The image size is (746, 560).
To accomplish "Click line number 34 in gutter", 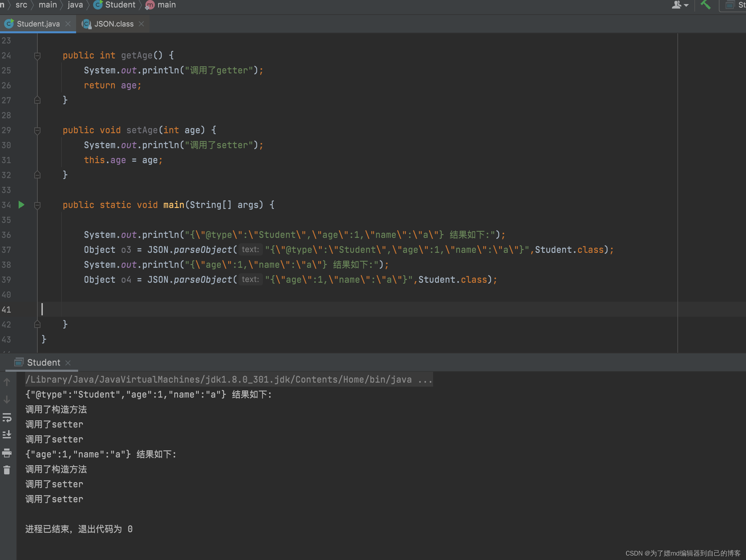I will [x=6, y=205].
